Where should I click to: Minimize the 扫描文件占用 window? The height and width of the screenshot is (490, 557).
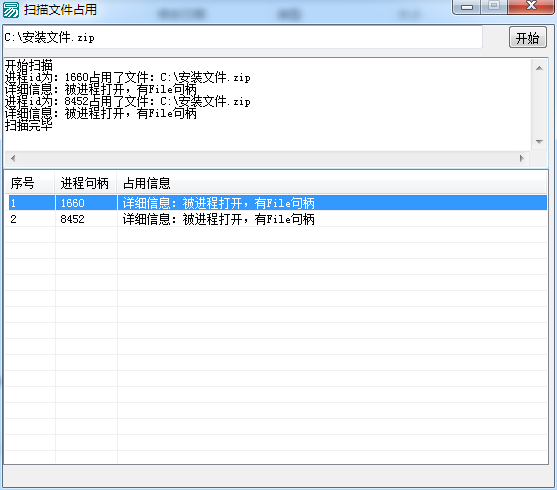tap(467, 6)
